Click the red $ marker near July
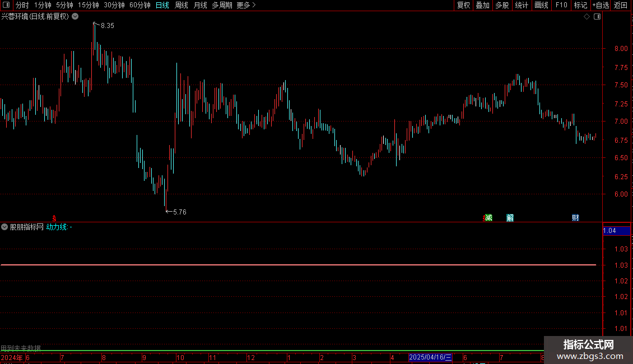The image size is (633, 364). pos(54,218)
